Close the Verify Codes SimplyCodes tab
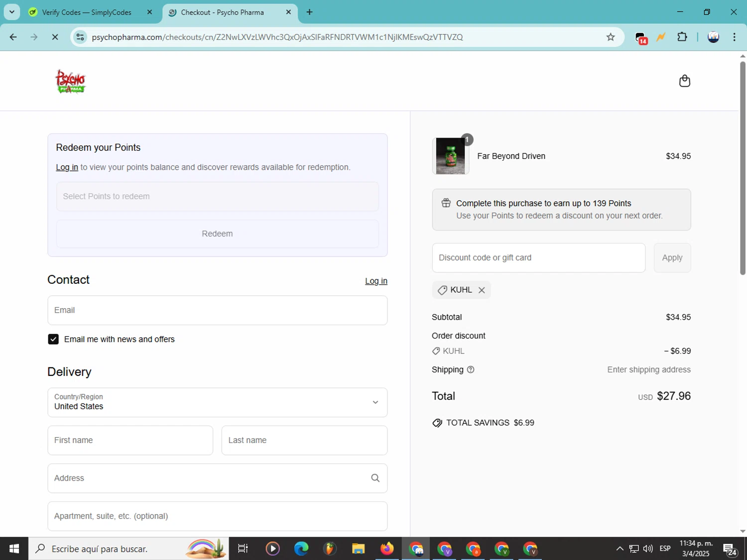 coord(149,12)
